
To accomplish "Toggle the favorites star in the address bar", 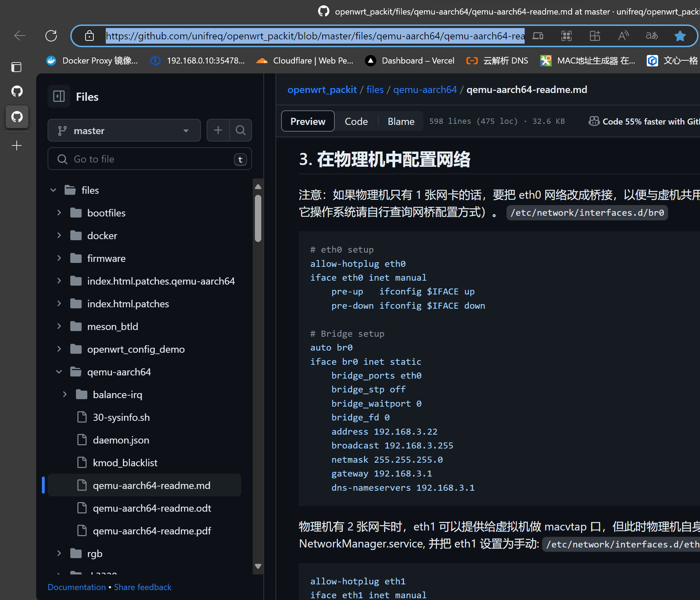I will 680,35.
